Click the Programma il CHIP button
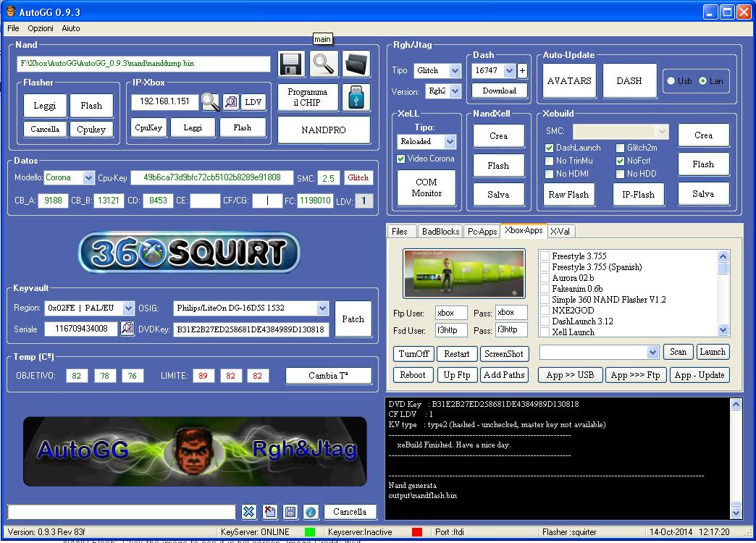 (307, 97)
